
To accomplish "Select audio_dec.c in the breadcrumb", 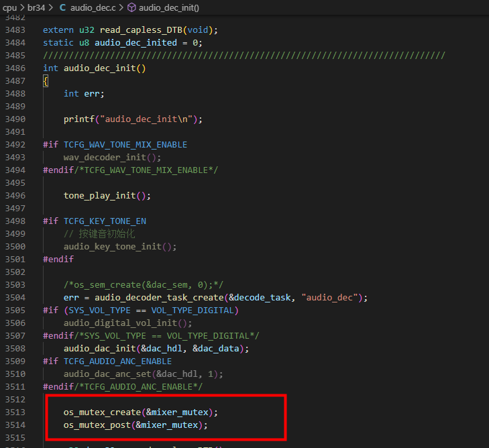I will [x=93, y=7].
